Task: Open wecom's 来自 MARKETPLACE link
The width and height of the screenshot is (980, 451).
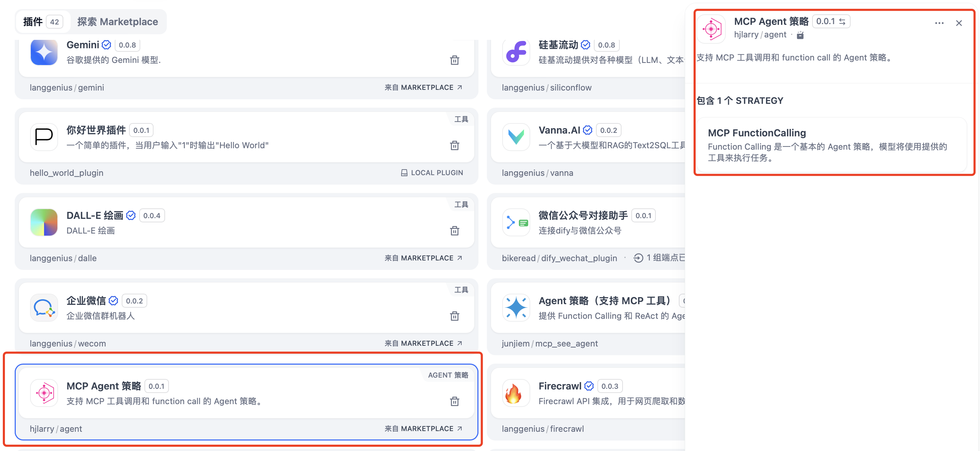Action: tap(424, 343)
